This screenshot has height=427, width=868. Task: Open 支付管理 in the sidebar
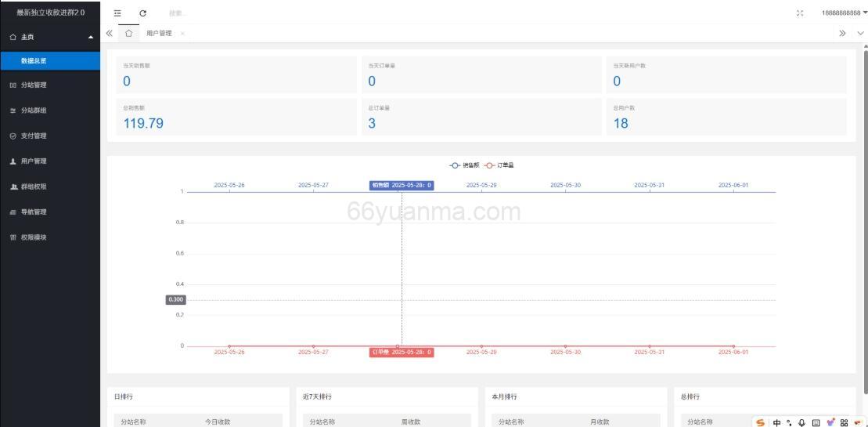click(50, 136)
